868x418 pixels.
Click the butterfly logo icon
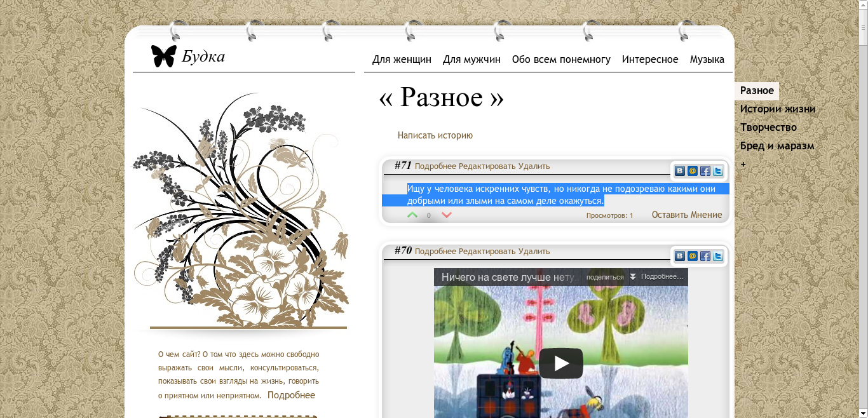point(163,56)
